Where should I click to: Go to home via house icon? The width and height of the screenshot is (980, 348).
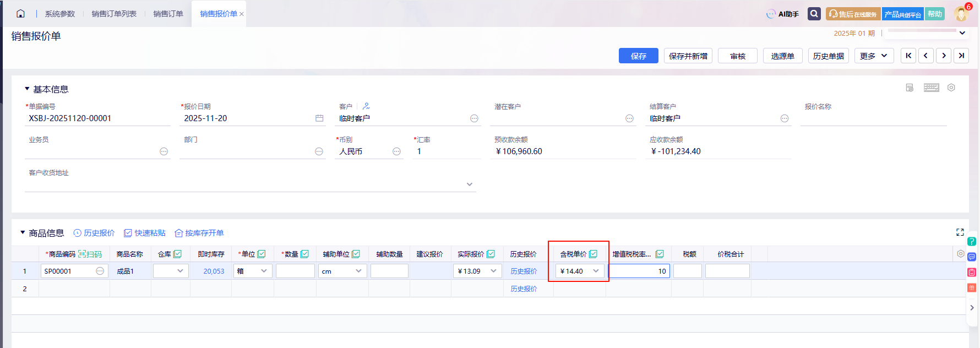(20, 14)
